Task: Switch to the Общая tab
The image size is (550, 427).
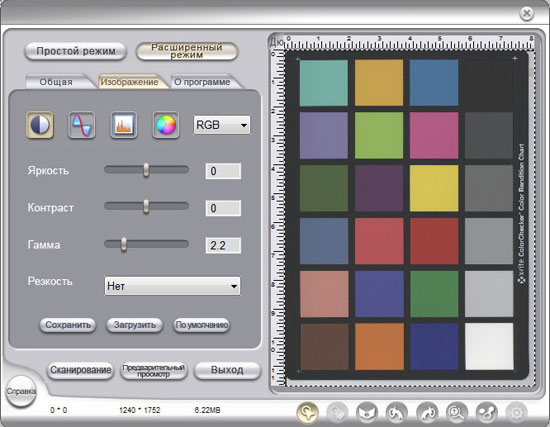Action: pyautogui.click(x=56, y=82)
